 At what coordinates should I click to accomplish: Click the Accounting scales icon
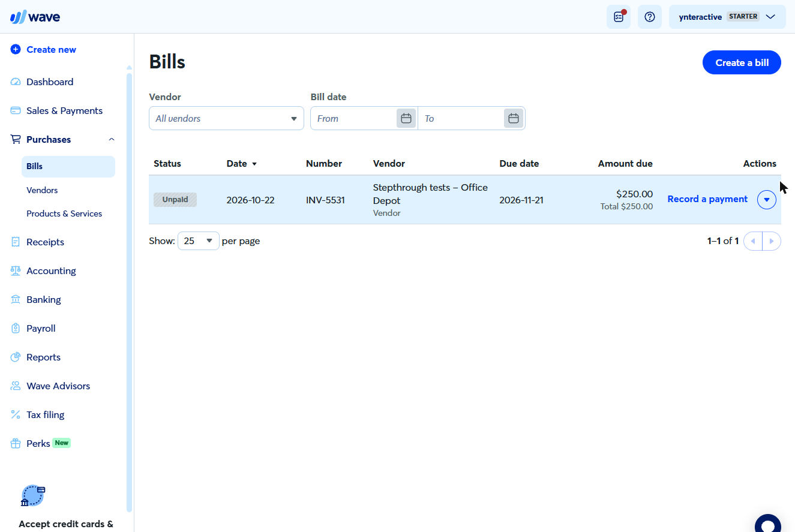tap(16, 271)
